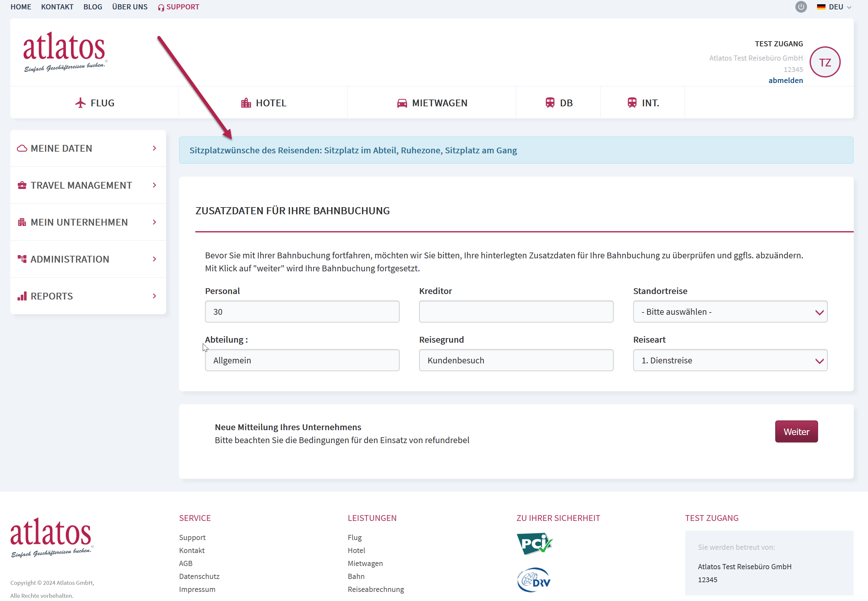
Task: Open the DEU language dropdown
Action: coord(835,7)
